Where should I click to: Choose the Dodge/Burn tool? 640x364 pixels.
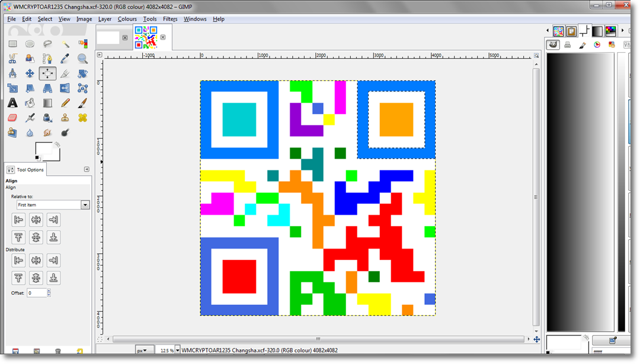point(65,133)
